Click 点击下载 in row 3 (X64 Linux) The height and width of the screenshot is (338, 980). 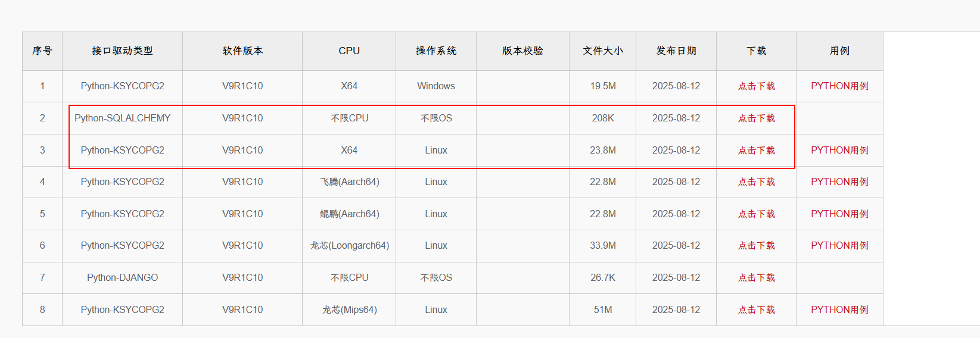756,151
